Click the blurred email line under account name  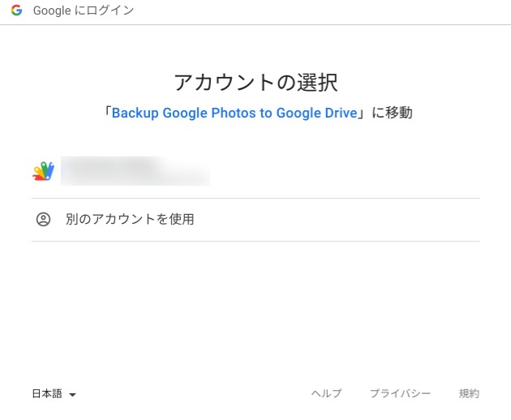136,178
